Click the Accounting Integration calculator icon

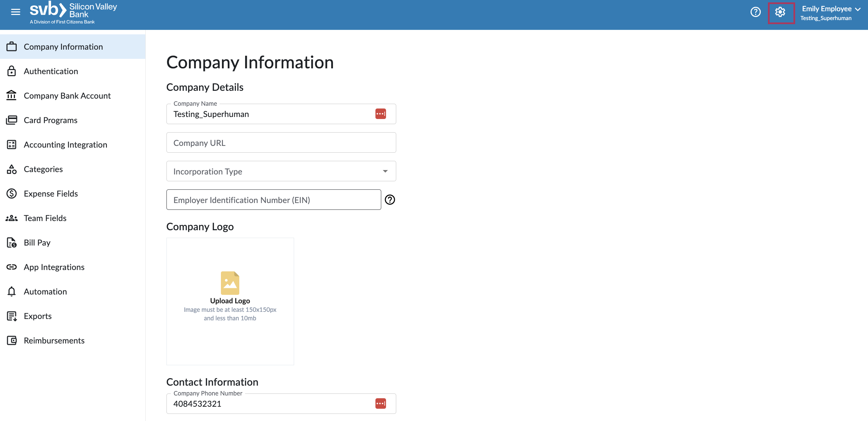[12, 145]
